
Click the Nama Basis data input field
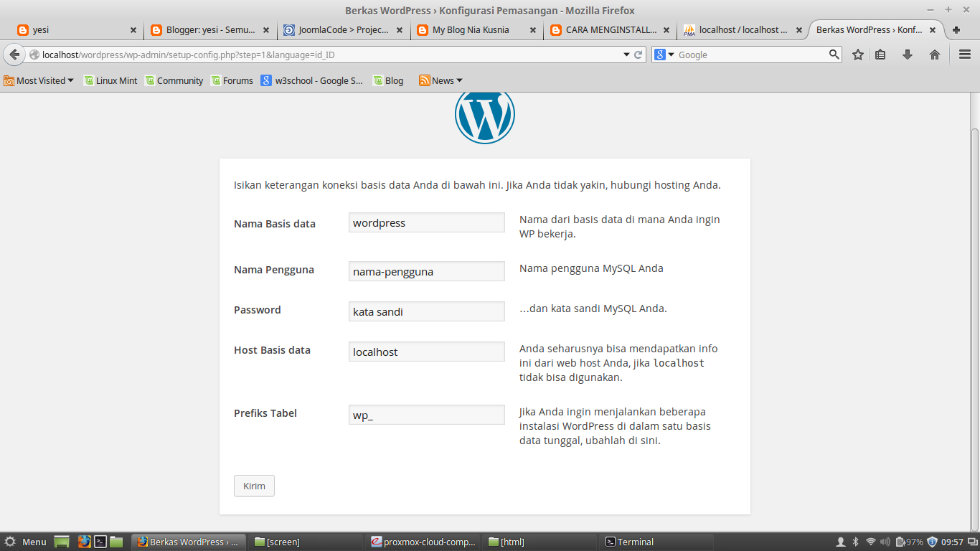[426, 222]
